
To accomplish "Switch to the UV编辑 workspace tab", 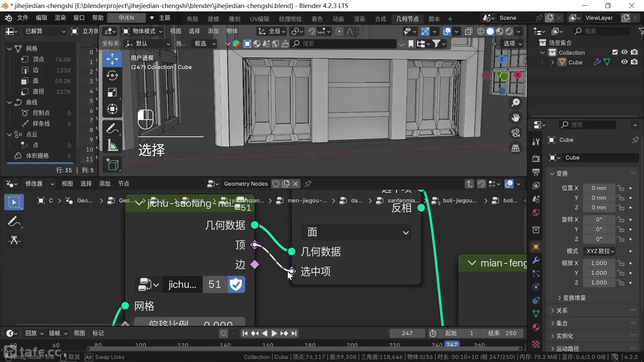I will 259,19.
